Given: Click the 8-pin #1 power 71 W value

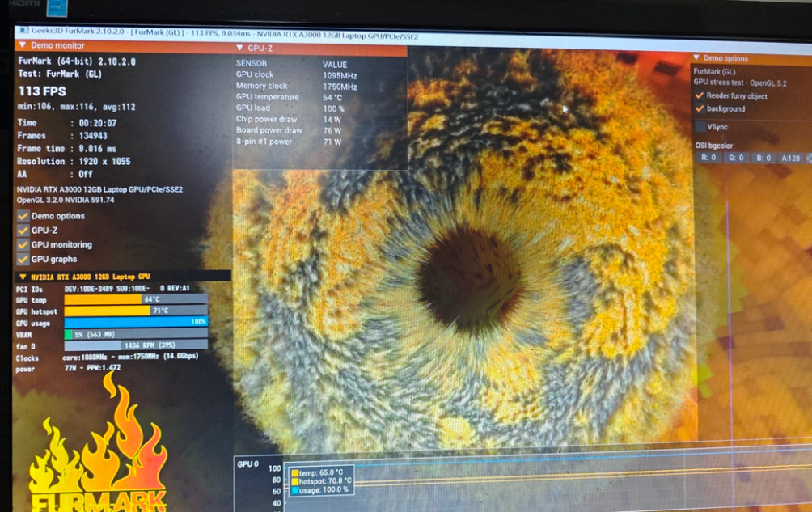Looking at the screenshot, I should click(x=332, y=142).
